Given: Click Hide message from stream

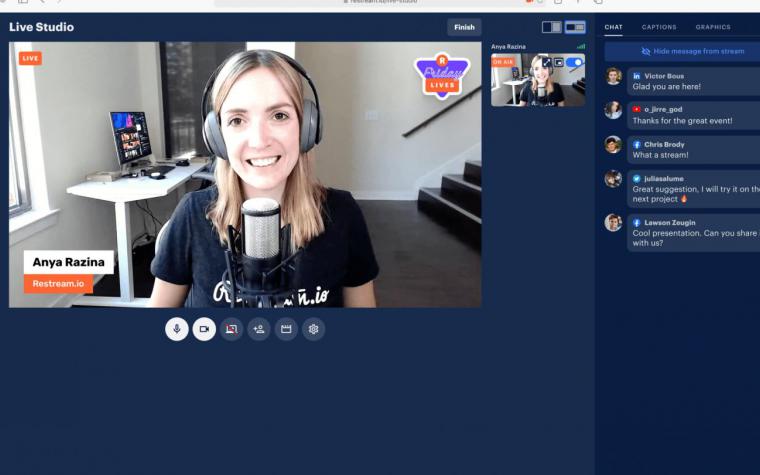Looking at the screenshot, I should pos(693,51).
